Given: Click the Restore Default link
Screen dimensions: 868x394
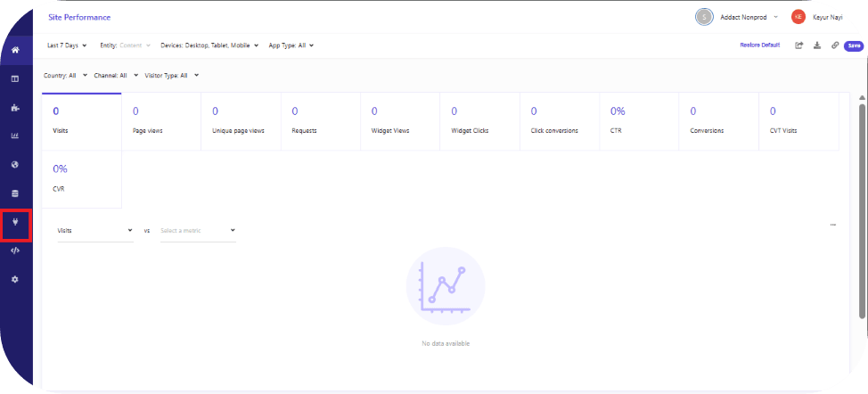Looking at the screenshot, I should coord(759,45).
